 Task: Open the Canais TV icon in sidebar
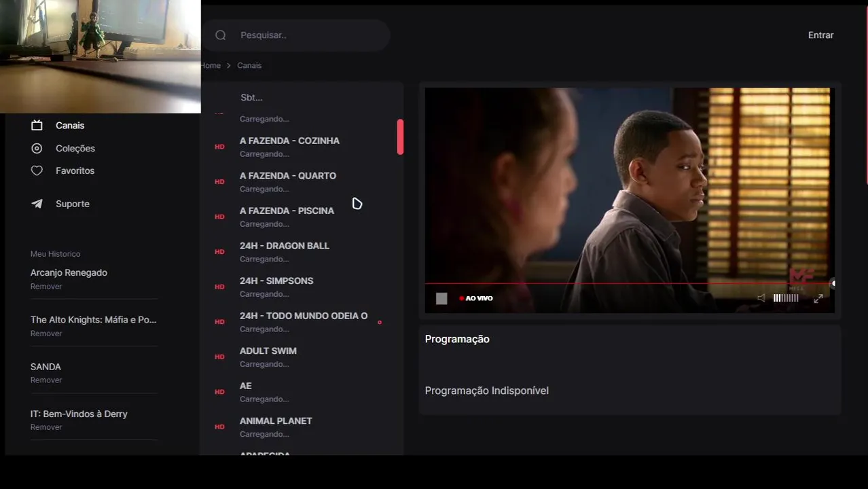click(37, 126)
